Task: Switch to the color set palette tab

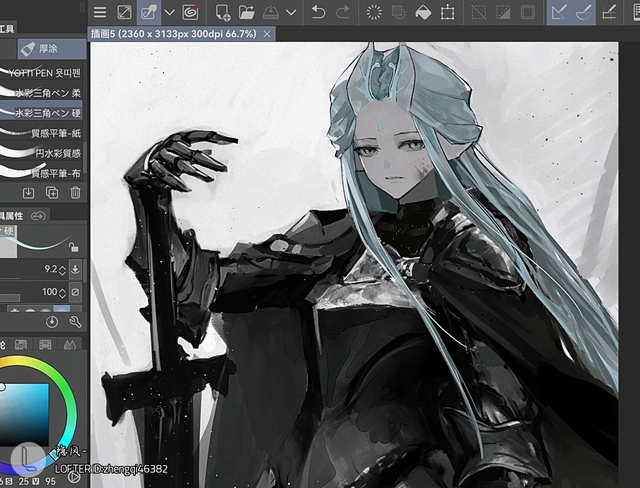Action: (45, 345)
